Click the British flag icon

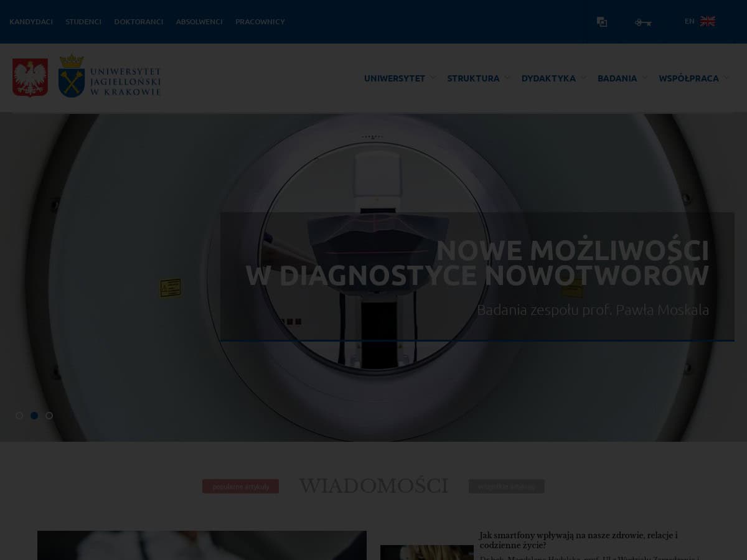(x=708, y=21)
